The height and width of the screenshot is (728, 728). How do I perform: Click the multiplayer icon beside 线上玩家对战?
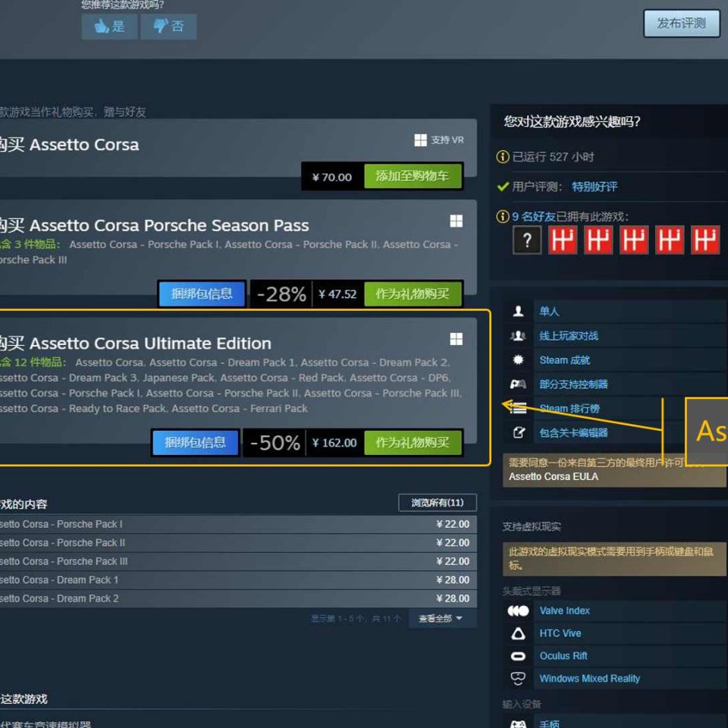click(518, 335)
